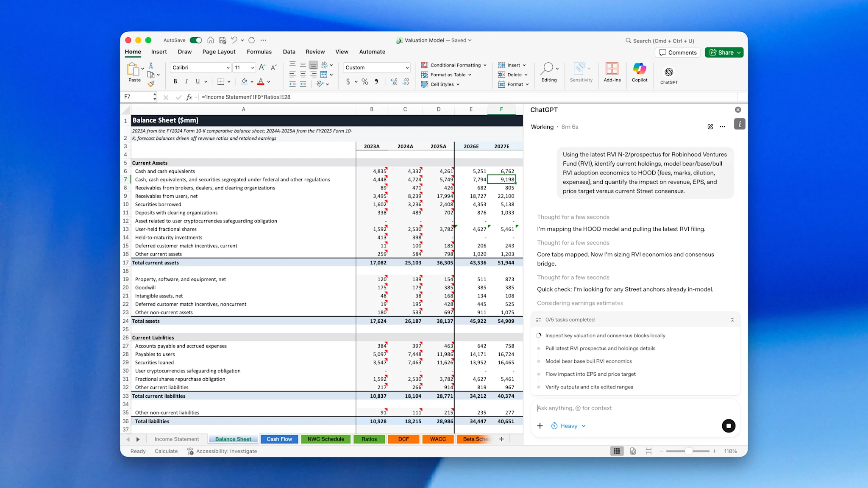Switch to the Formulas ribbon tab
Screen dimensions: 868x488
coord(259,52)
